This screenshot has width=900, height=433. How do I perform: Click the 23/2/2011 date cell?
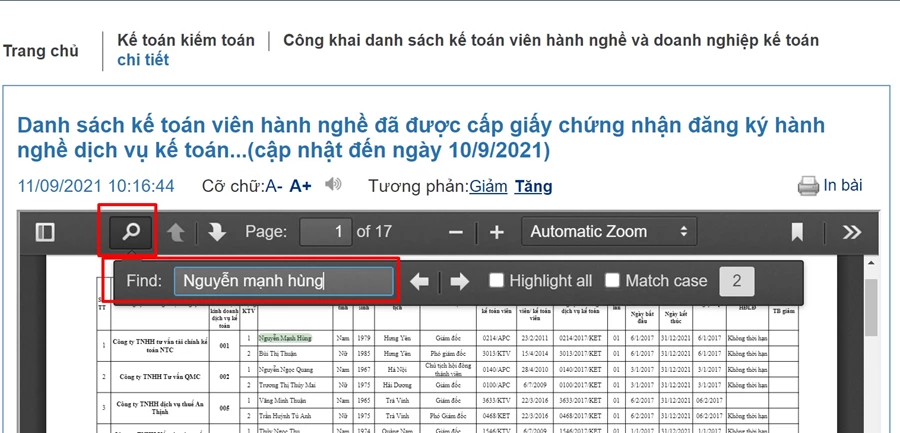[537, 338]
